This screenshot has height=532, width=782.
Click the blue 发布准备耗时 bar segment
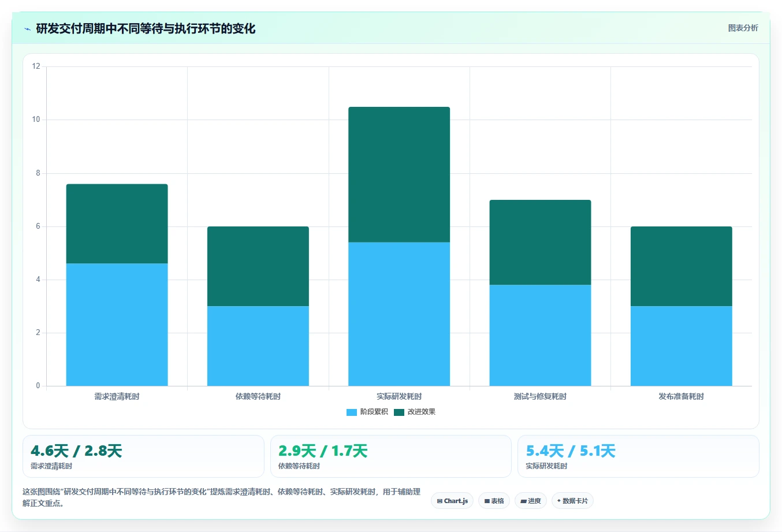point(682,346)
